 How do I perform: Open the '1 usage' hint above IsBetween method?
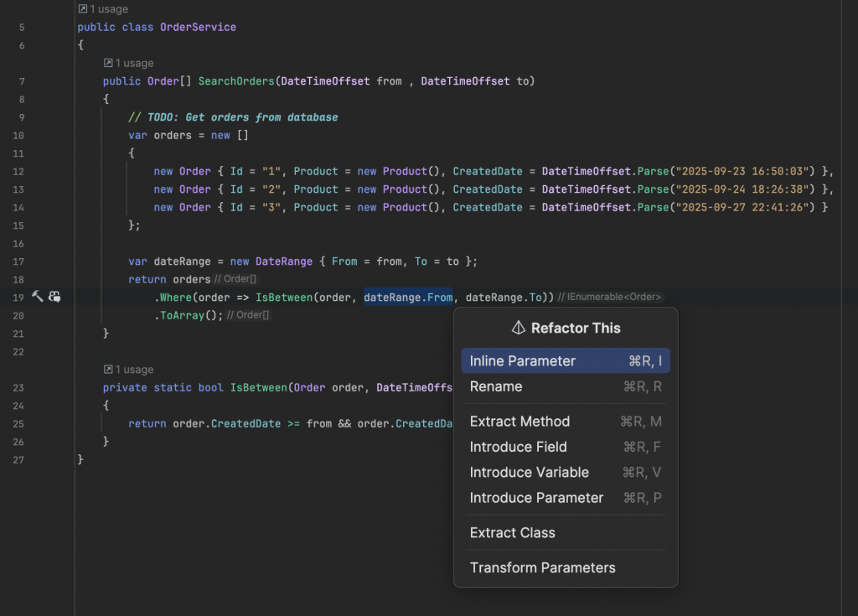click(x=128, y=370)
